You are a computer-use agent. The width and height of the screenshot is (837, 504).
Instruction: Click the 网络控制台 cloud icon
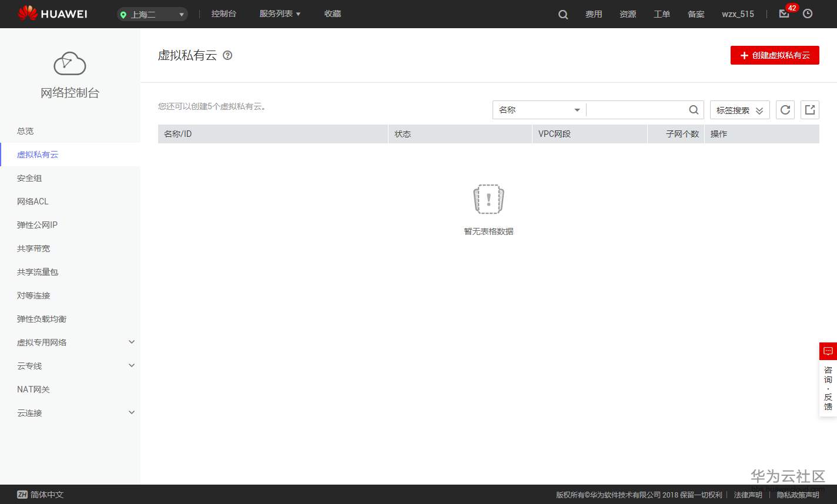click(70, 63)
